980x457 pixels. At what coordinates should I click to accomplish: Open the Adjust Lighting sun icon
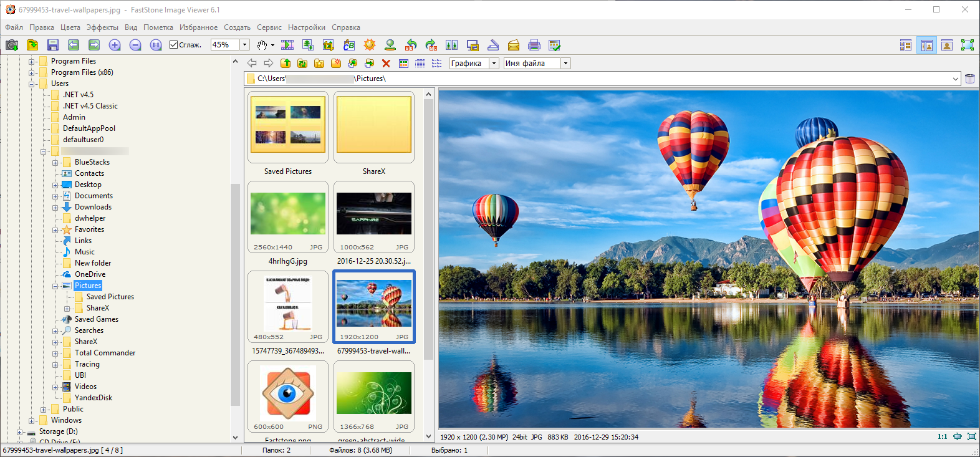coord(370,45)
